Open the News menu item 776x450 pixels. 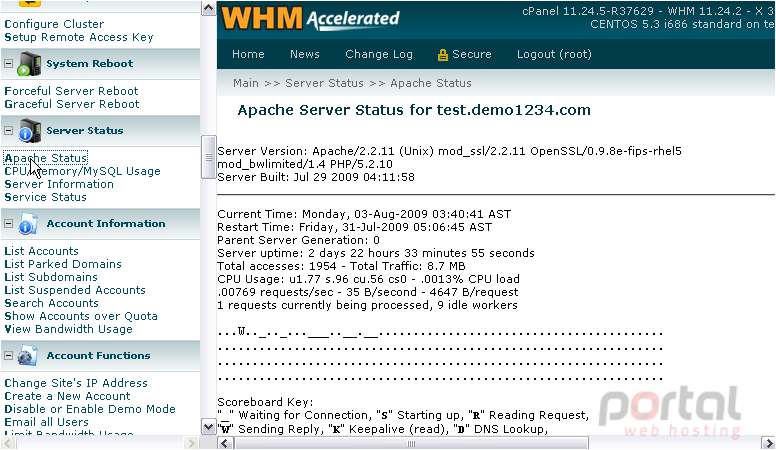[304, 54]
